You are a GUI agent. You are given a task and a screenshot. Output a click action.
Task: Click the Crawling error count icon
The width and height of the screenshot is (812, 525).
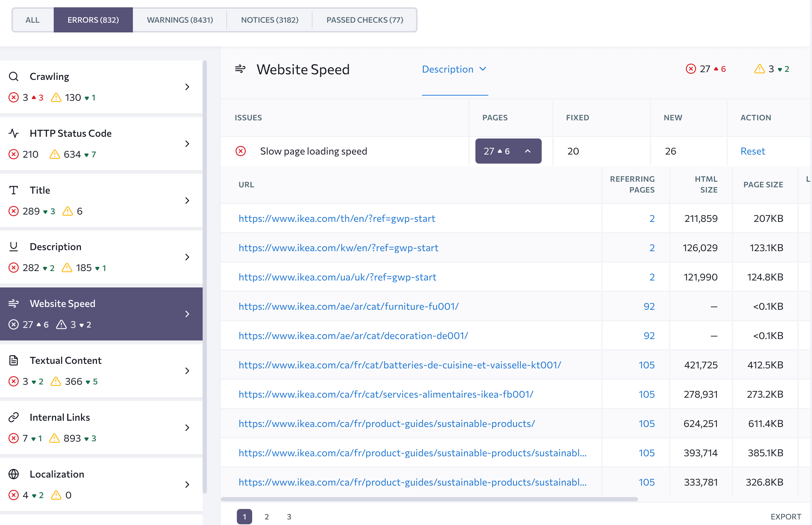click(x=14, y=97)
